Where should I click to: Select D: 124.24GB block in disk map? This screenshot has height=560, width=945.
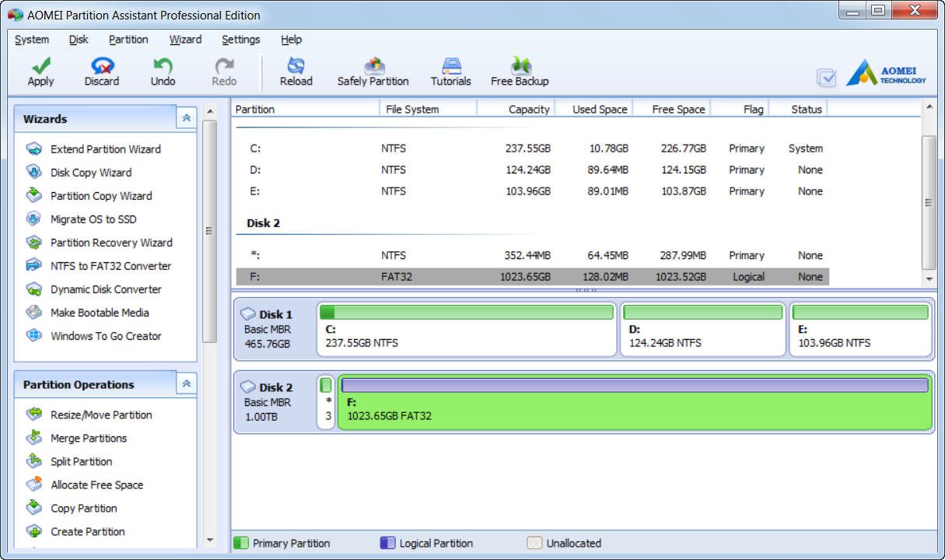coord(703,329)
